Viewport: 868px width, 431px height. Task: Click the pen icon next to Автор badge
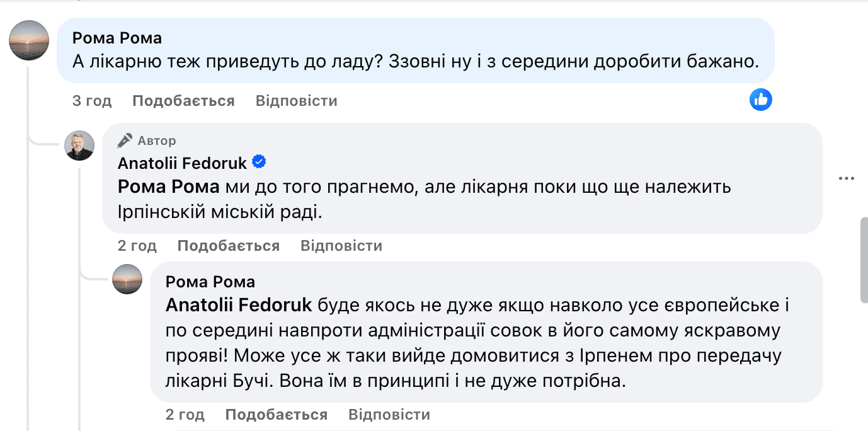click(125, 140)
